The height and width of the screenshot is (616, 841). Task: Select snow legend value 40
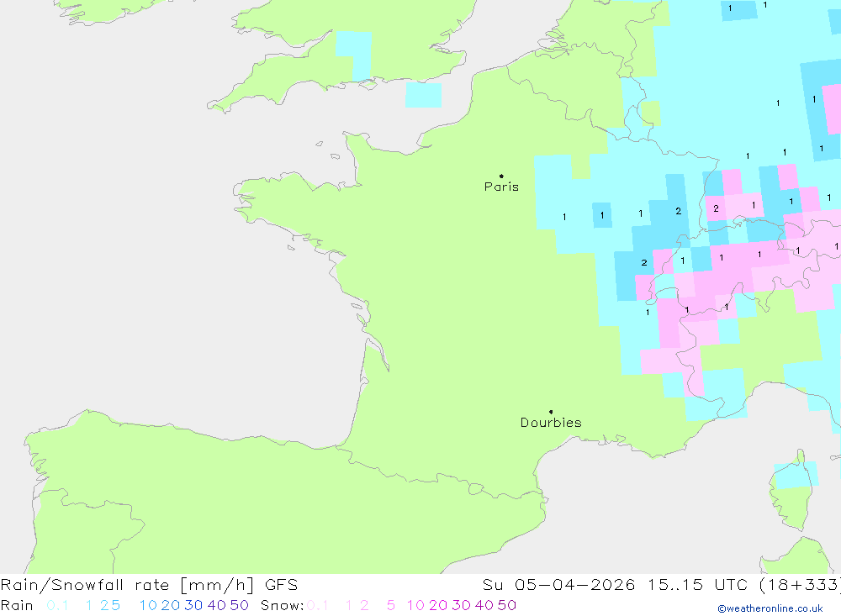[x=484, y=605]
